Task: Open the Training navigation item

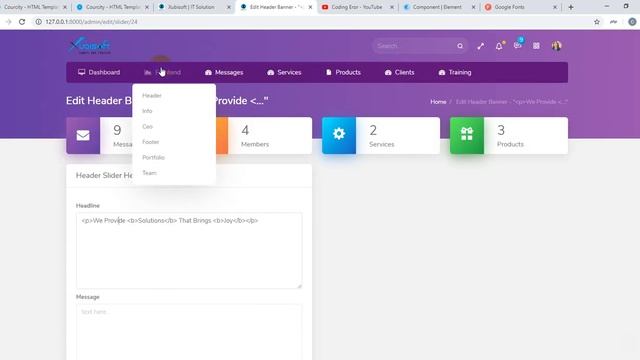Action: 455,72
